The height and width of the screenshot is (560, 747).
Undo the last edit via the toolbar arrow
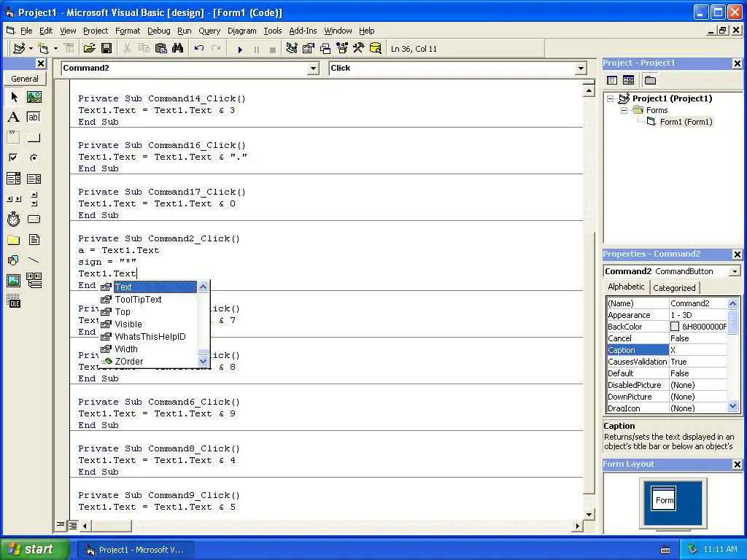click(x=199, y=48)
